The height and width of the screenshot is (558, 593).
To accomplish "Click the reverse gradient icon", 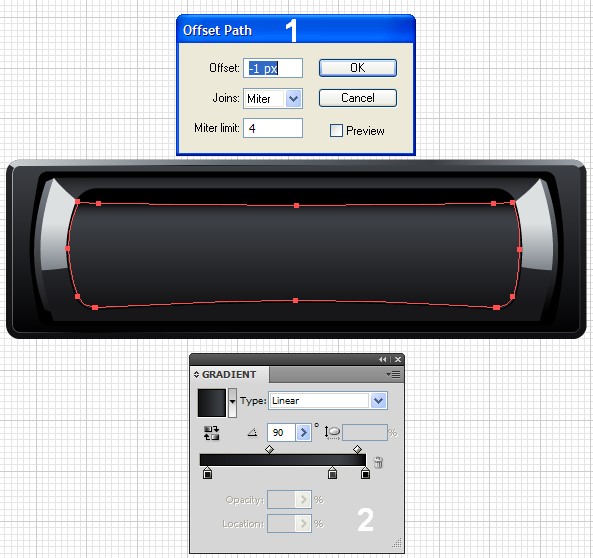I will coord(211,433).
